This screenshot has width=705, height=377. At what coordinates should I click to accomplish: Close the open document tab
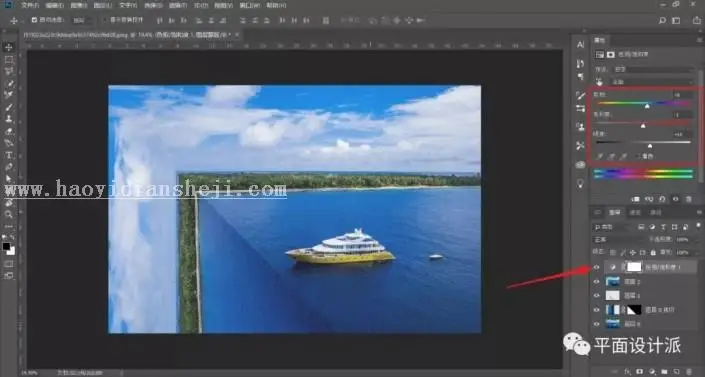237,34
